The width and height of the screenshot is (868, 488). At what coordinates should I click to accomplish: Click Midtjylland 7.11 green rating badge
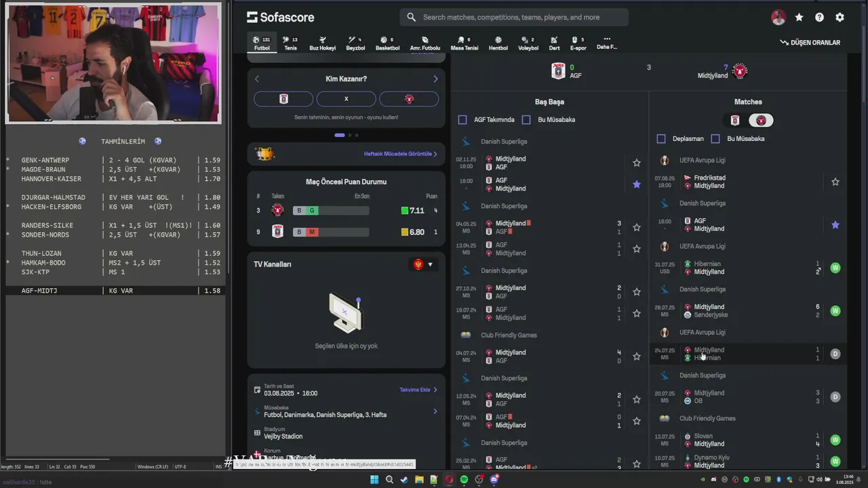click(x=413, y=211)
